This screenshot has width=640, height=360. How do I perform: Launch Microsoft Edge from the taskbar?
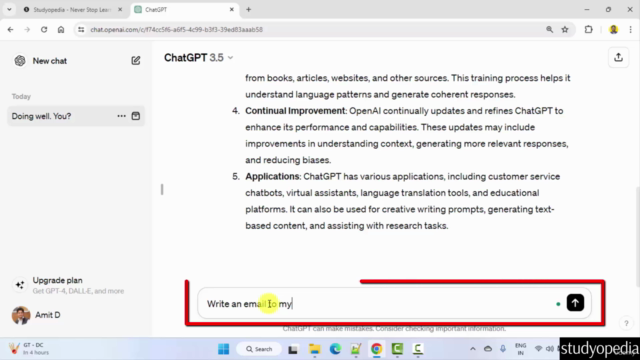(335, 349)
